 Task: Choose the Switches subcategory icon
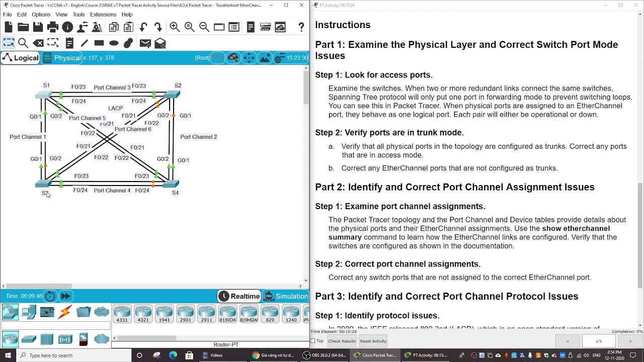29,339
